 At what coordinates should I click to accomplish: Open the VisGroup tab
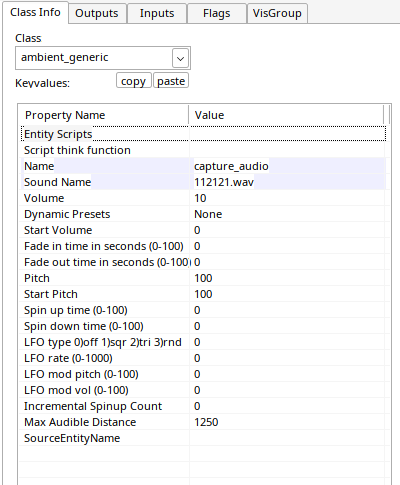pos(277,13)
